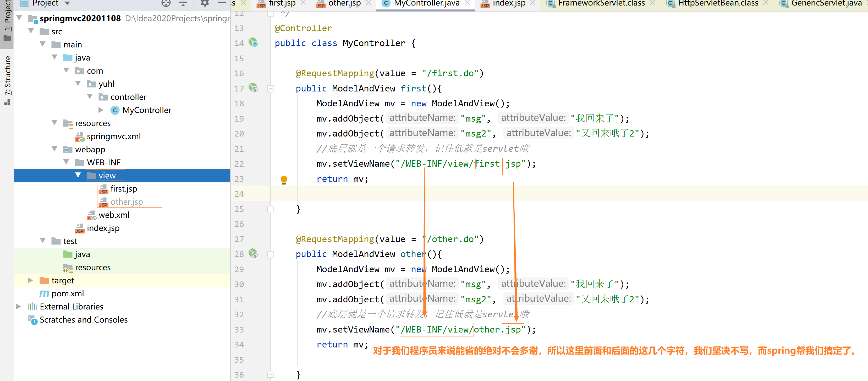Select test resources folder

pos(93,267)
